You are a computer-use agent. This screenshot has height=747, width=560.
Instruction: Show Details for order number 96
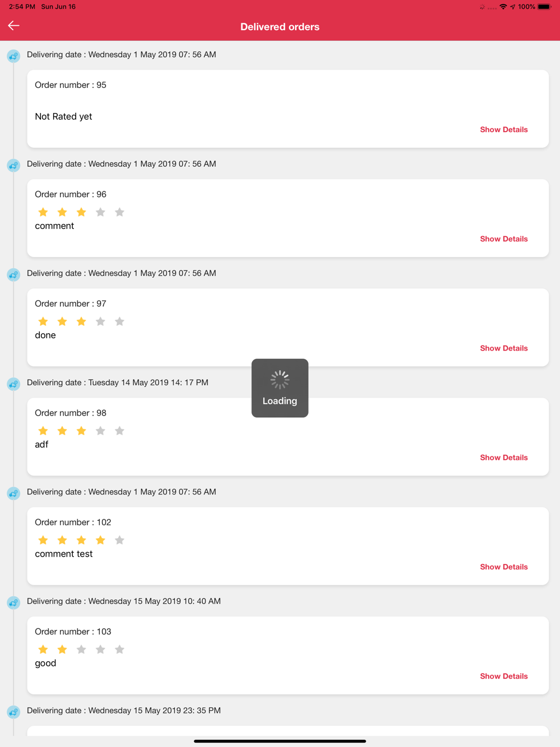[x=503, y=239]
